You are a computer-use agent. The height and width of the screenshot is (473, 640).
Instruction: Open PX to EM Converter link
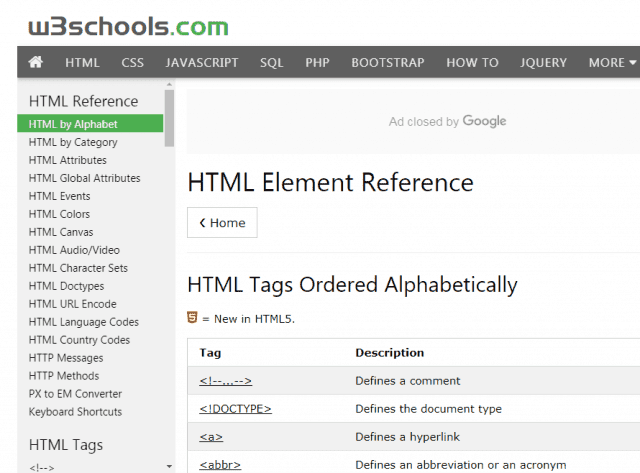(x=75, y=393)
